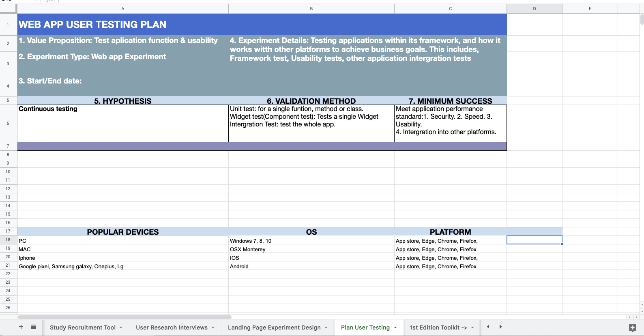
Task: Select column B header
Action: (311, 9)
